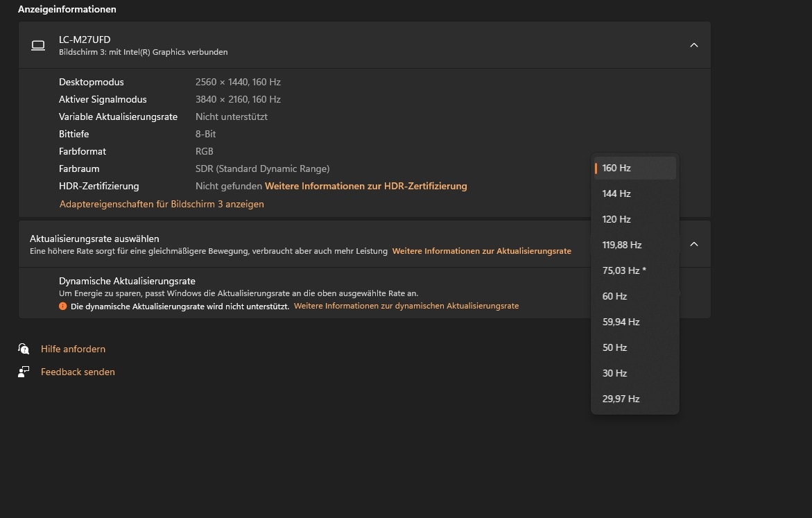Screen dimensions: 812x518
Task: Click Weitere Informationen zur Aktualisierungsrate link
Action: (481, 251)
